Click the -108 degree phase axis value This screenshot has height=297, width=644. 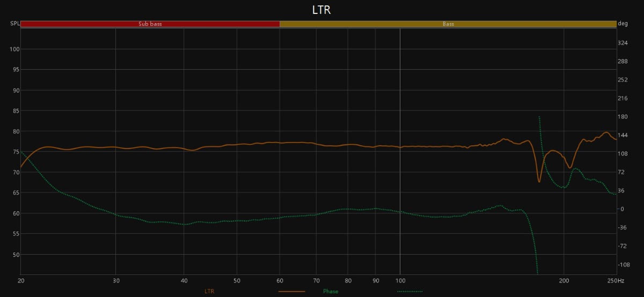click(624, 265)
